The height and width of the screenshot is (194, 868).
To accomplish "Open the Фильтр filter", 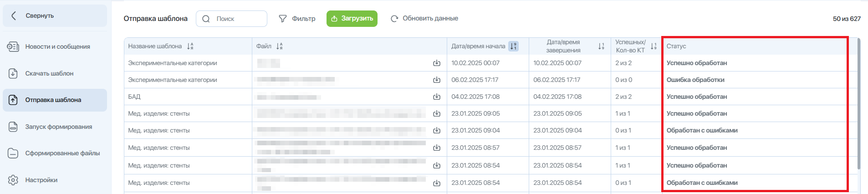I will (x=297, y=19).
